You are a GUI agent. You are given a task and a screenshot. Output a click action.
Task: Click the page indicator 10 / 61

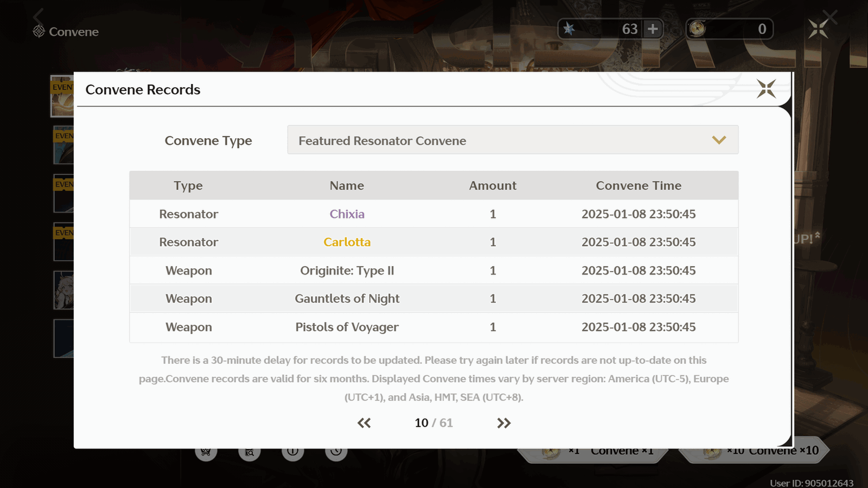(x=433, y=423)
